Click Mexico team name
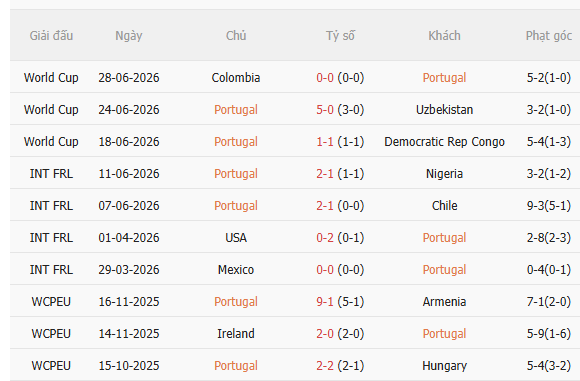 [236, 270]
